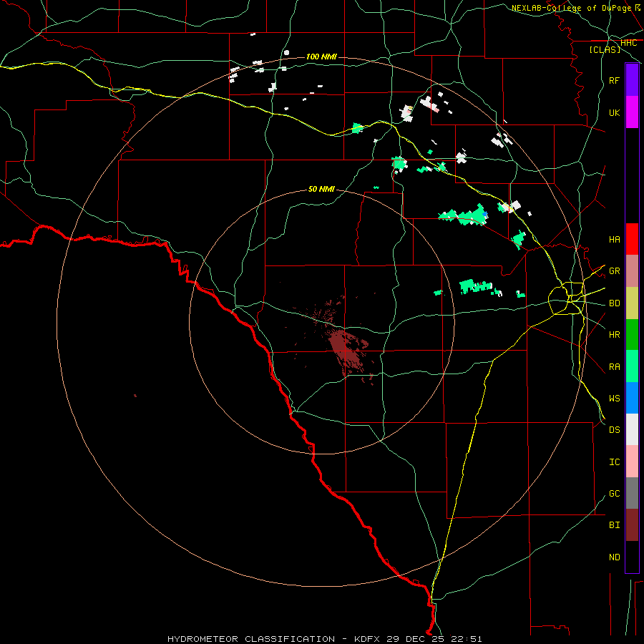Select the light pink IC legend swatch
The height and width of the screenshot is (644, 644).
pos(632,462)
